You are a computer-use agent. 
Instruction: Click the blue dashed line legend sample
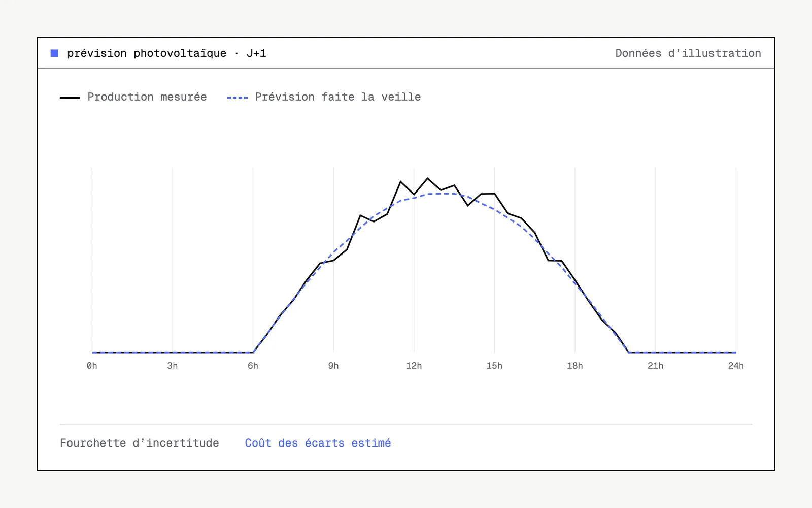pos(238,98)
